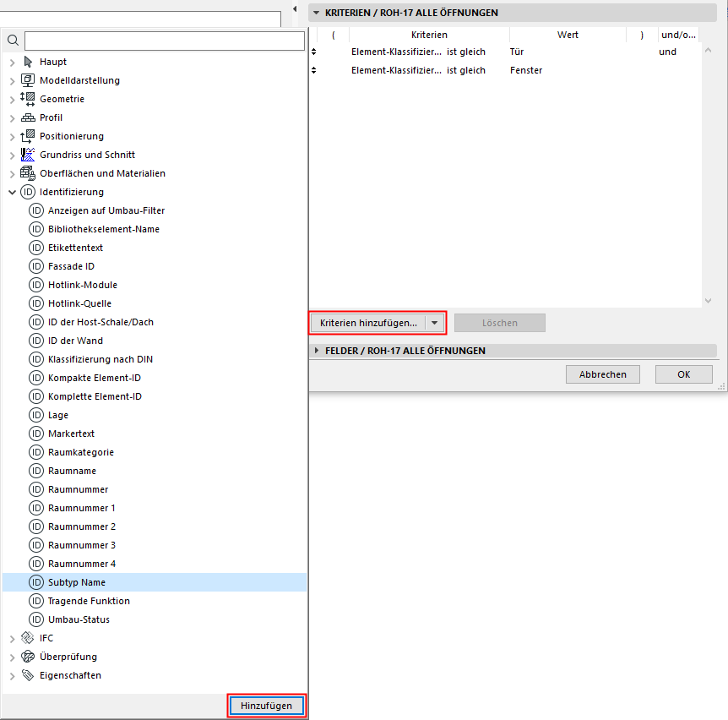Click the Positionierung icon
Viewport: 728px width, 720px height.
pyautogui.click(x=28, y=136)
